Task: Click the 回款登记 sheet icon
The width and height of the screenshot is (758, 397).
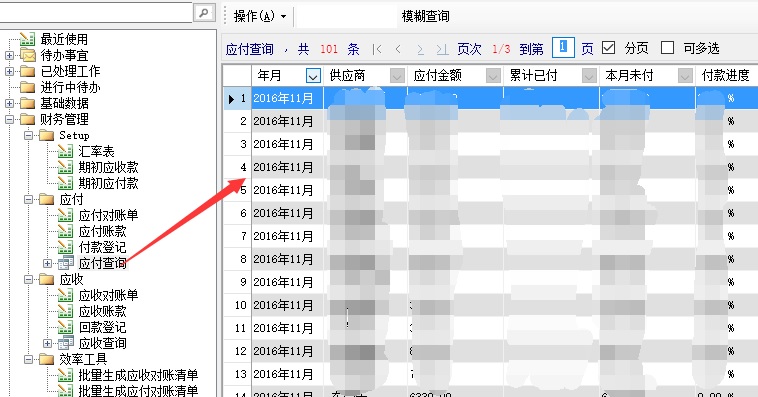Action: (x=66, y=327)
